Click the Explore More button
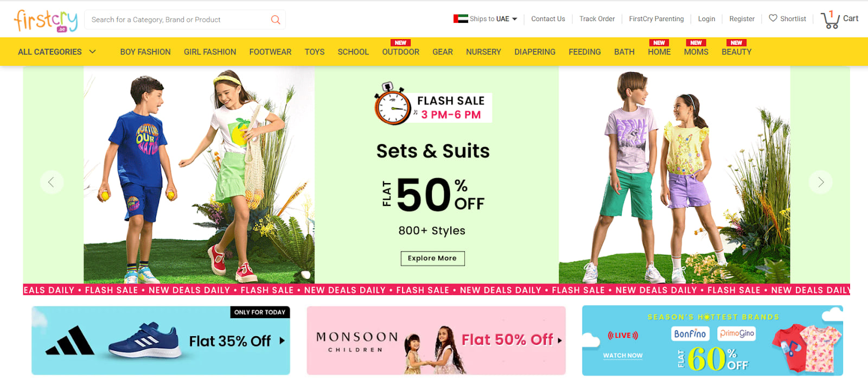The width and height of the screenshot is (868, 378). (432, 258)
